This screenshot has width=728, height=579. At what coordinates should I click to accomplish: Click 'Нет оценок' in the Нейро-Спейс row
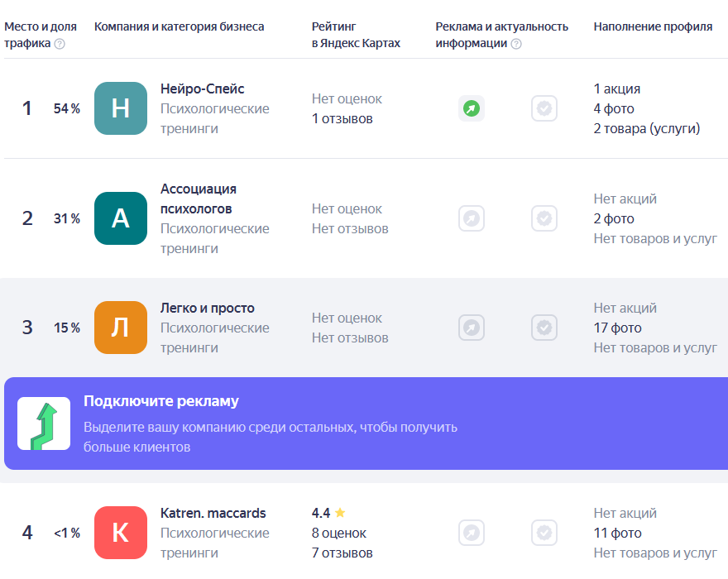tap(347, 99)
